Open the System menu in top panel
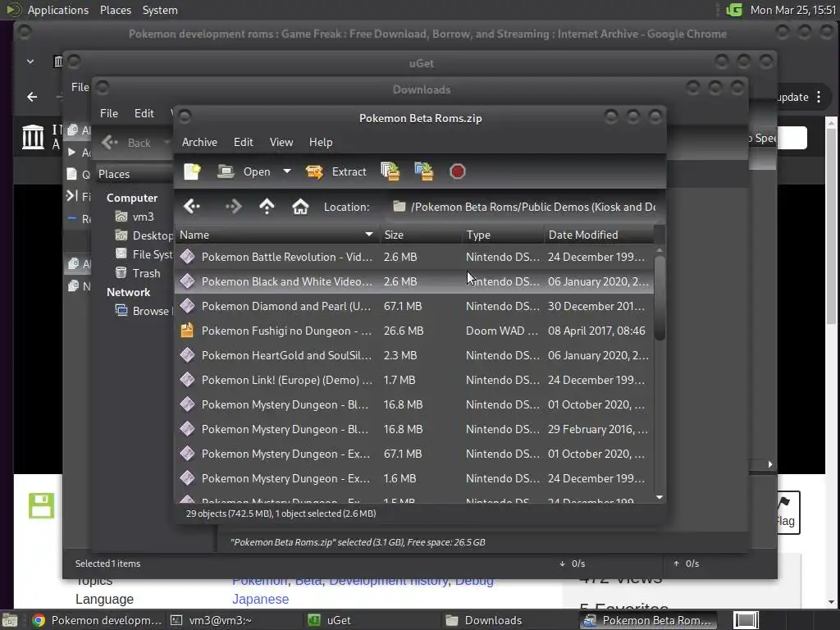The image size is (840, 630). (x=160, y=10)
